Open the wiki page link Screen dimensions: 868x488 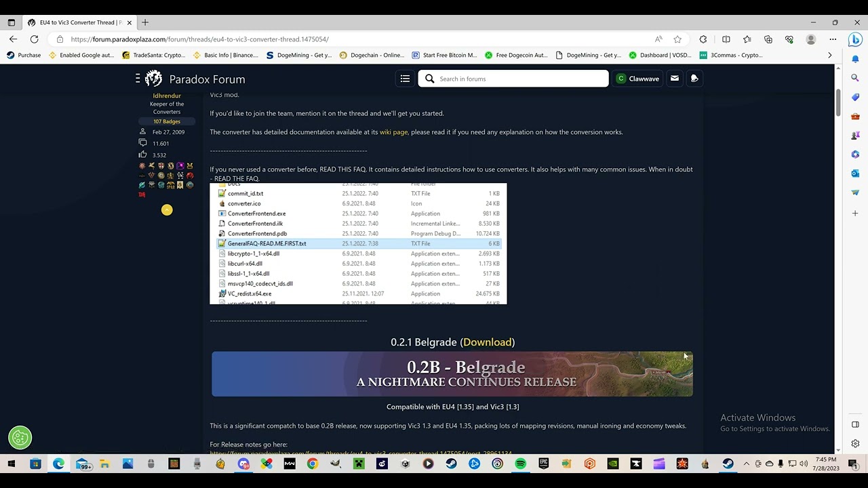tap(393, 132)
